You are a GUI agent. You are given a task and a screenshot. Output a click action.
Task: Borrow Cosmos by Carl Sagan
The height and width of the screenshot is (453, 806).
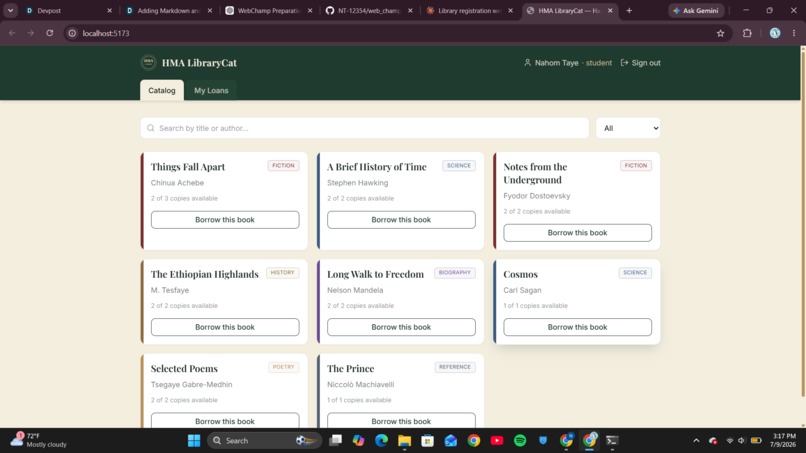pyautogui.click(x=577, y=327)
